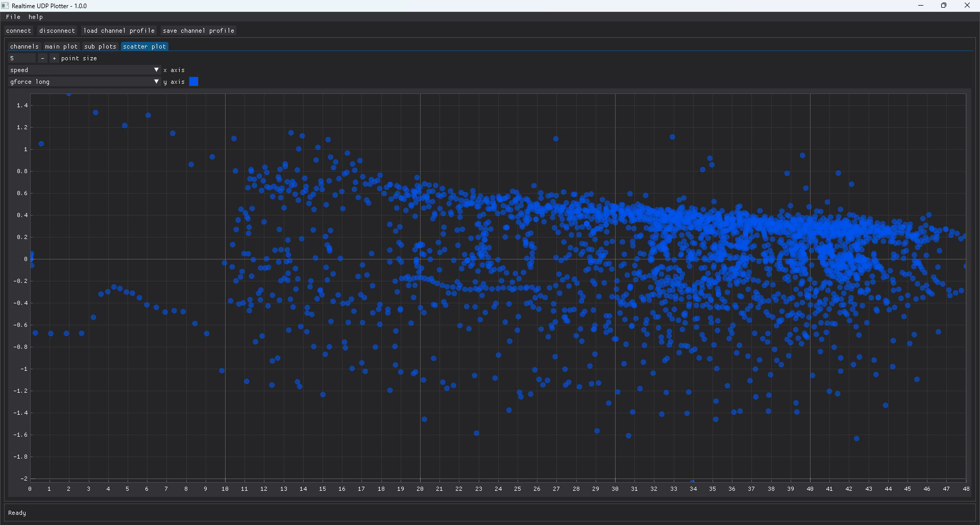This screenshot has height=525, width=980.
Task: Switch to the channels tab
Action: [24, 46]
